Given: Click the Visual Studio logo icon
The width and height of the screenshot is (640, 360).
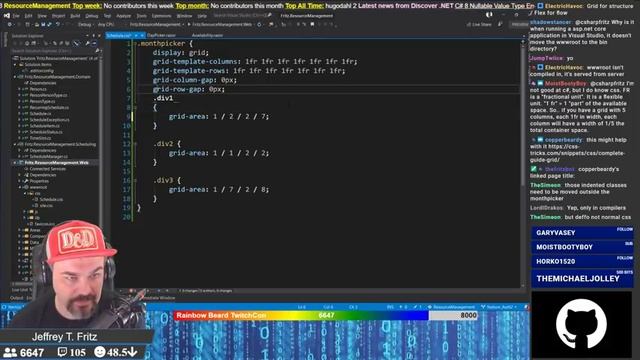Looking at the screenshot, I should coord(7,16).
